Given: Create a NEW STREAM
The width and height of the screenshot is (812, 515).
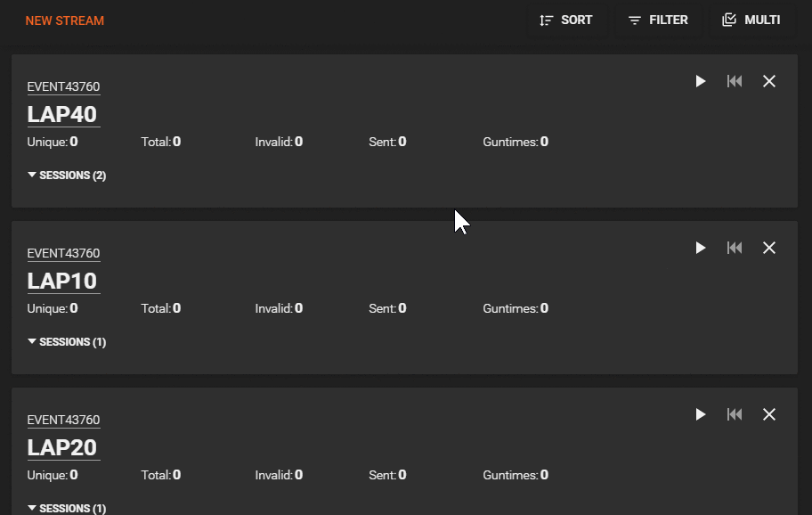Looking at the screenshot, I should pyautogui.click(x=65, y=20).
